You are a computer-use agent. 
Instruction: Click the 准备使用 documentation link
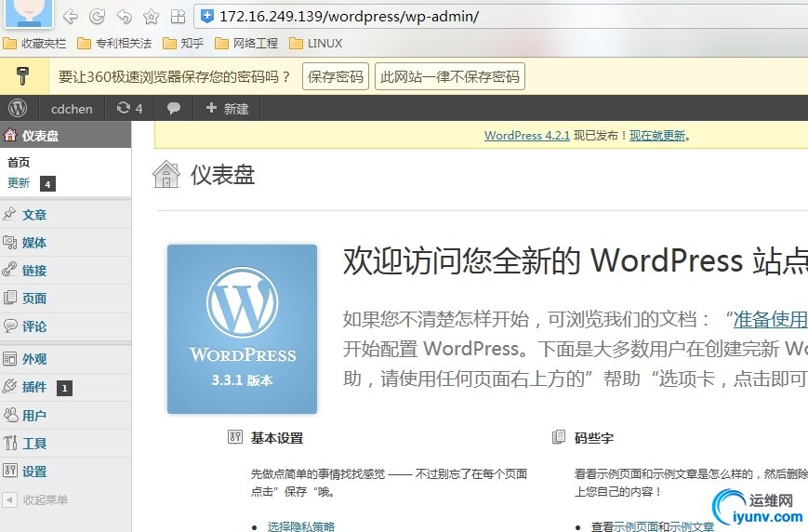(771, 320)
